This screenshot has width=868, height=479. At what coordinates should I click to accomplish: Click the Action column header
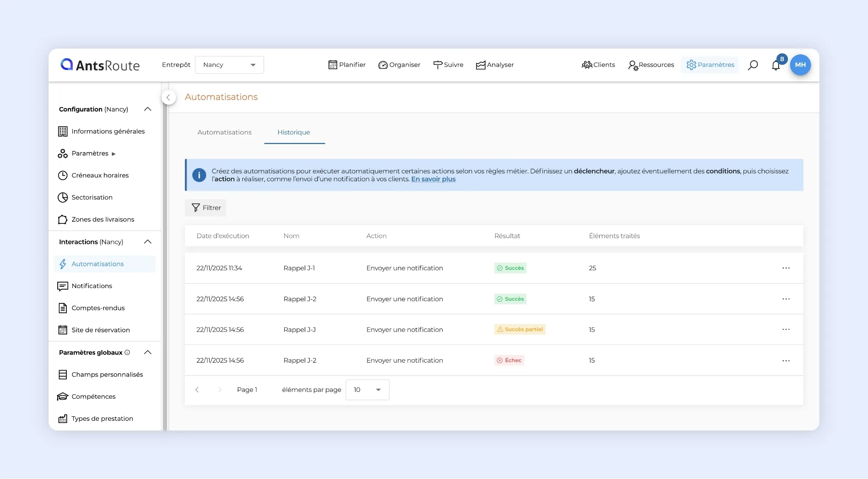376,236
